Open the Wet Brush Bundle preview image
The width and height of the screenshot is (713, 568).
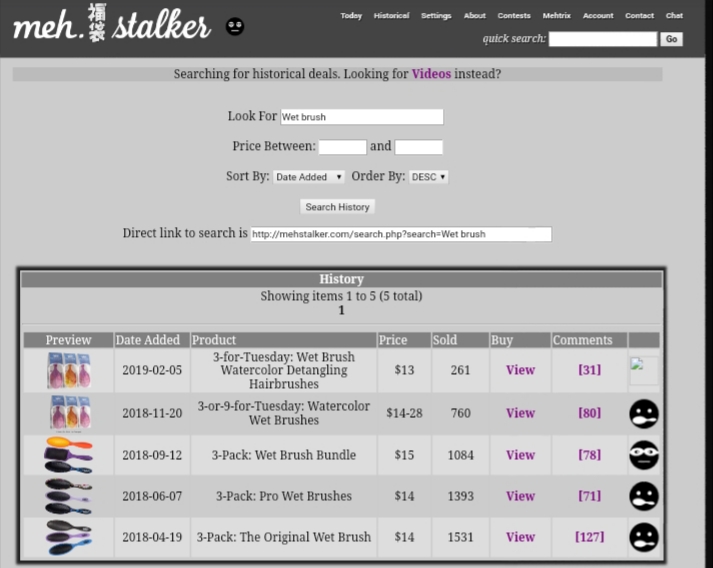tap(69, 455)
